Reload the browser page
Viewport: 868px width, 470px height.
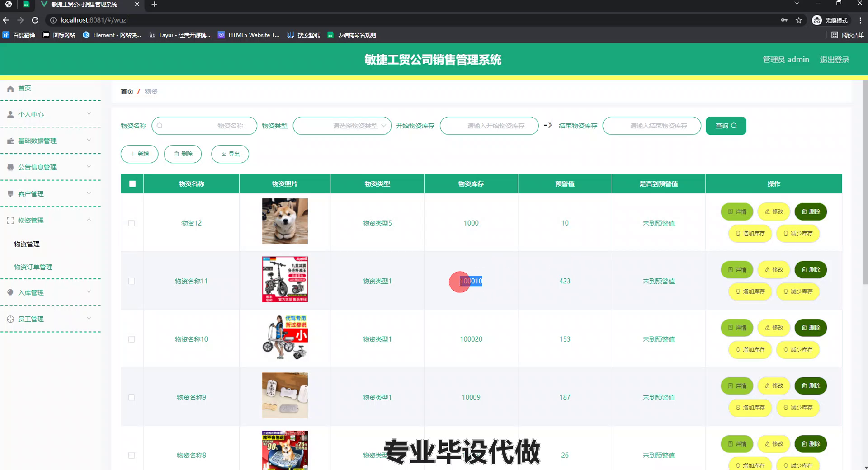point(35,20)
